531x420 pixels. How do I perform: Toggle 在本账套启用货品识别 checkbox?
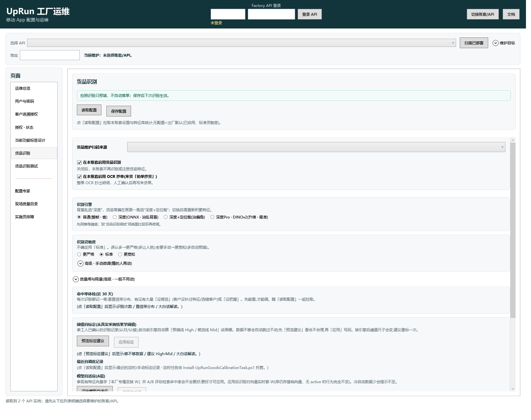[x=79, y=163]
